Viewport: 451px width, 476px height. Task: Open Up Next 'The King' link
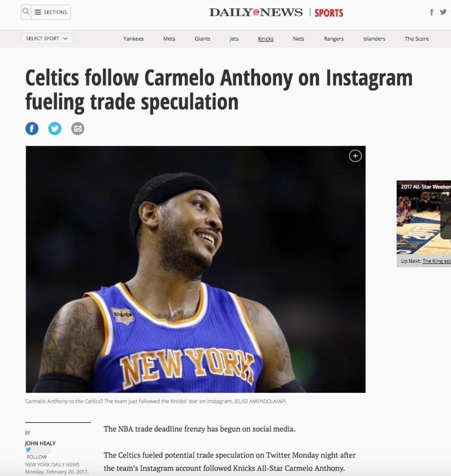coord(436,261)
